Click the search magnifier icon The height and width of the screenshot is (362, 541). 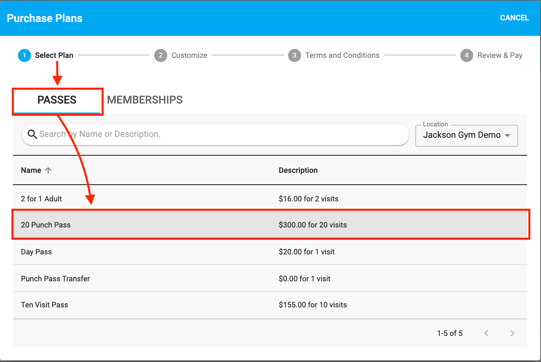(x=32, y=134)
